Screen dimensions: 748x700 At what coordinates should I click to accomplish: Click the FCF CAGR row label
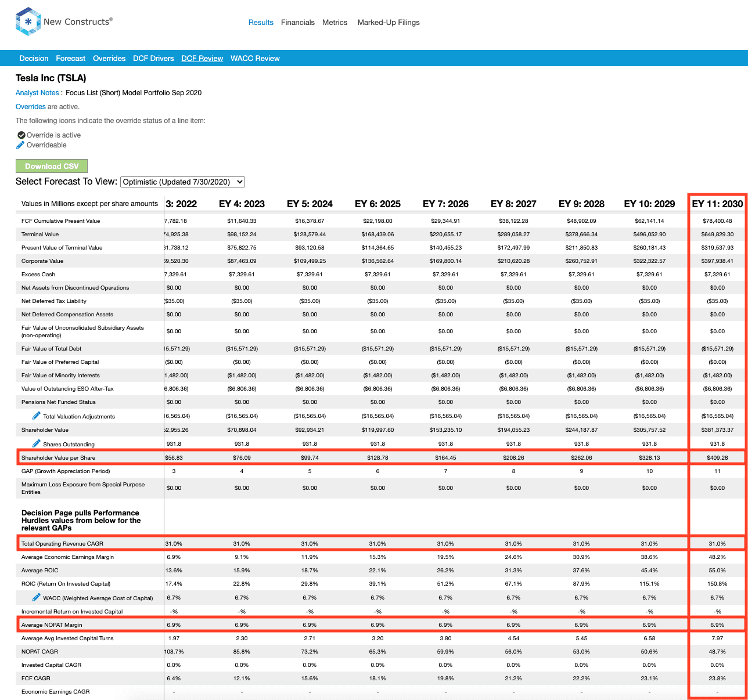point(36,678)
